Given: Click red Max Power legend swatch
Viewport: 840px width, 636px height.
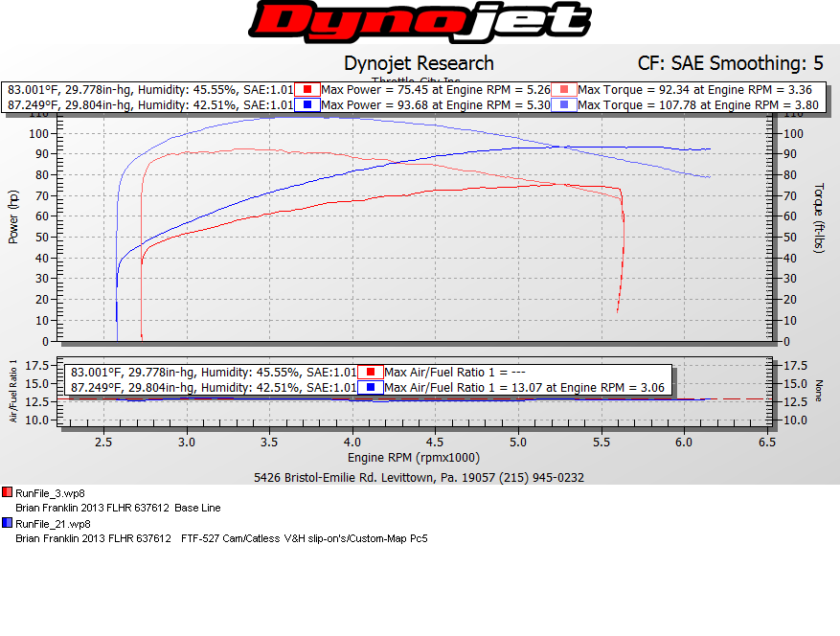Looking at the screenshot, I should point(307,89).
